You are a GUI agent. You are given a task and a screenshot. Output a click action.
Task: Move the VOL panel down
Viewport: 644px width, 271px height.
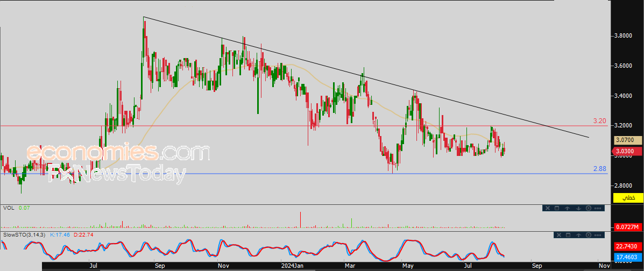[x=579, y=208]
